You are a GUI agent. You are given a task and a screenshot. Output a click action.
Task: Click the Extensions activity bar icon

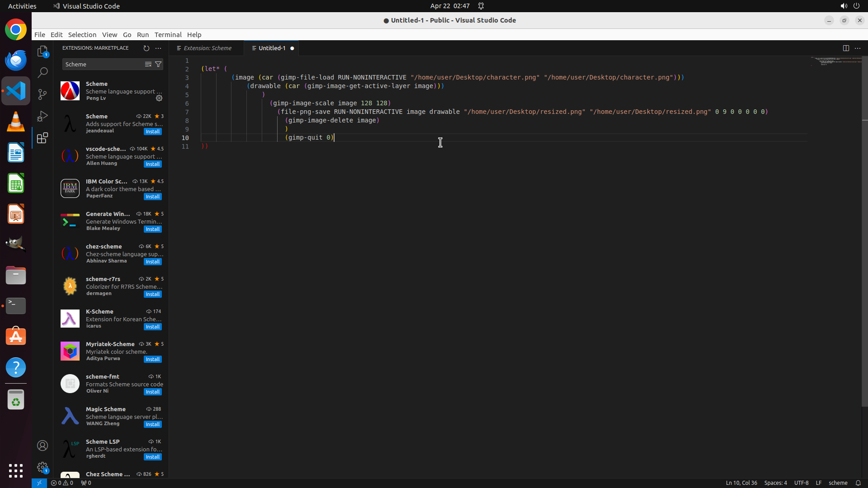[x=42, y=138]
